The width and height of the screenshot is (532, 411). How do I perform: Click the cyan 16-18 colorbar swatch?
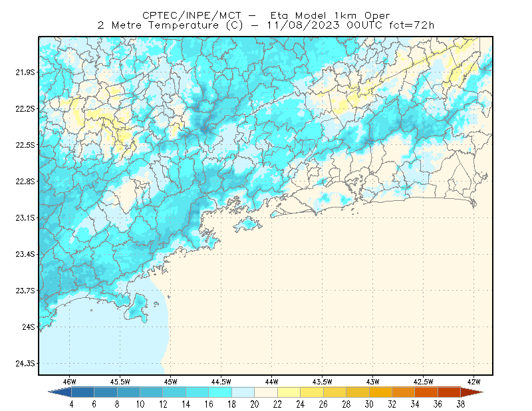pos(220,392)
